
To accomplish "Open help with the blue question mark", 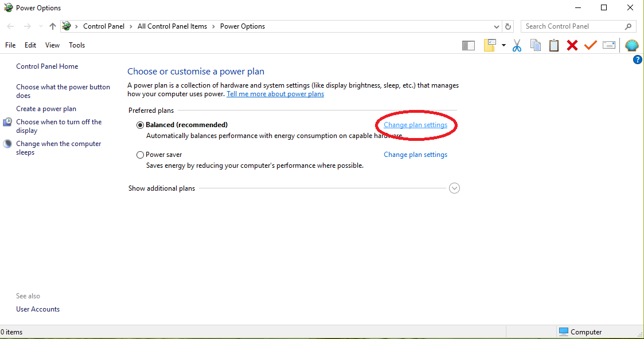I will pos(637,60).
